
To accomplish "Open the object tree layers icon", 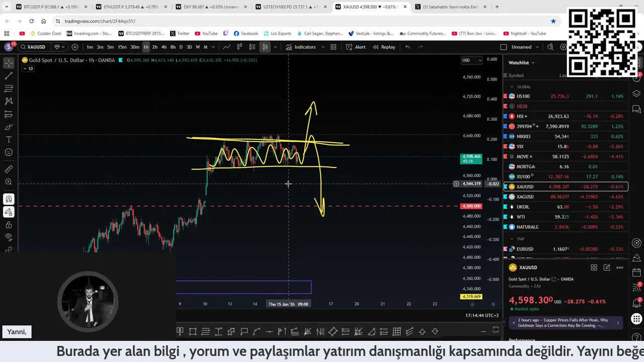I will click(636, 94).
